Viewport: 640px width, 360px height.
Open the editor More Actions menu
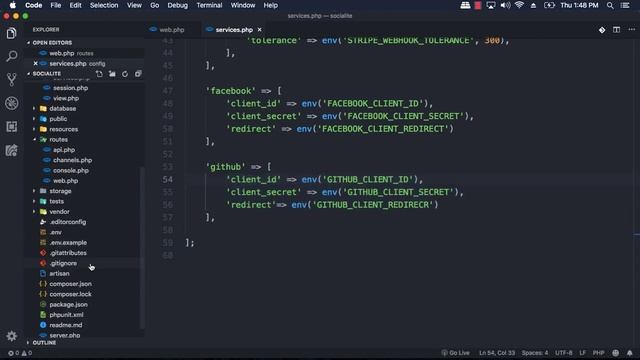(x=631, y=29)
